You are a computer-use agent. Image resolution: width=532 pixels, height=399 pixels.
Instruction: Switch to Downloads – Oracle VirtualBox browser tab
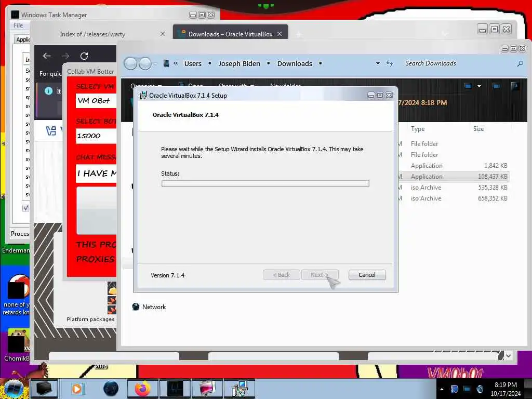pyautogui.click(x=230, y=34)
